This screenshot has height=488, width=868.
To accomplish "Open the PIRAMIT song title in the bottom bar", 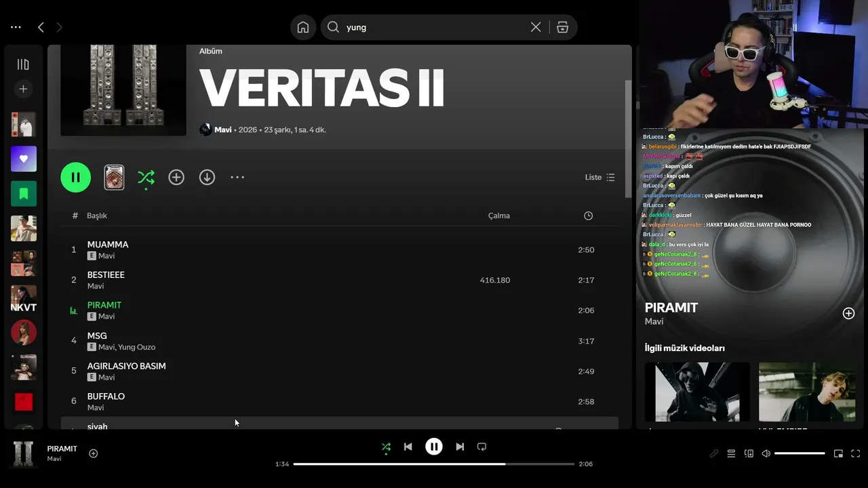I will point(62,449).
